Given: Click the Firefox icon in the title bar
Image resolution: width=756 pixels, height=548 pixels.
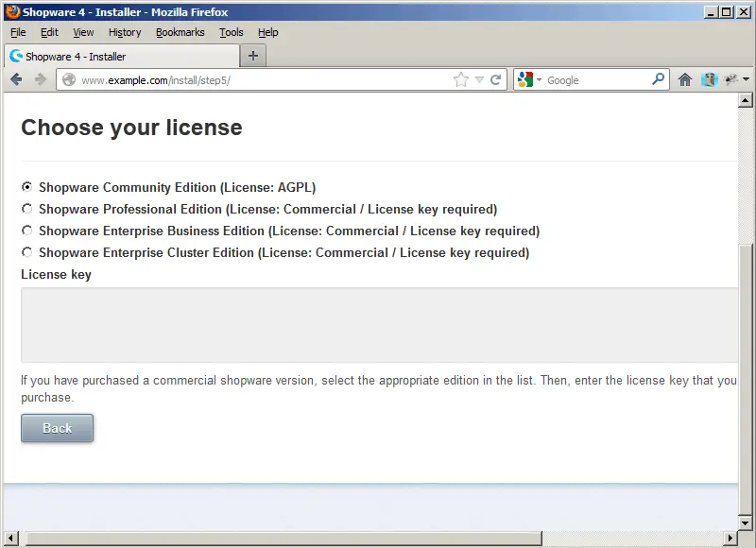Looking at the screenshot, I should coord(13,11).
